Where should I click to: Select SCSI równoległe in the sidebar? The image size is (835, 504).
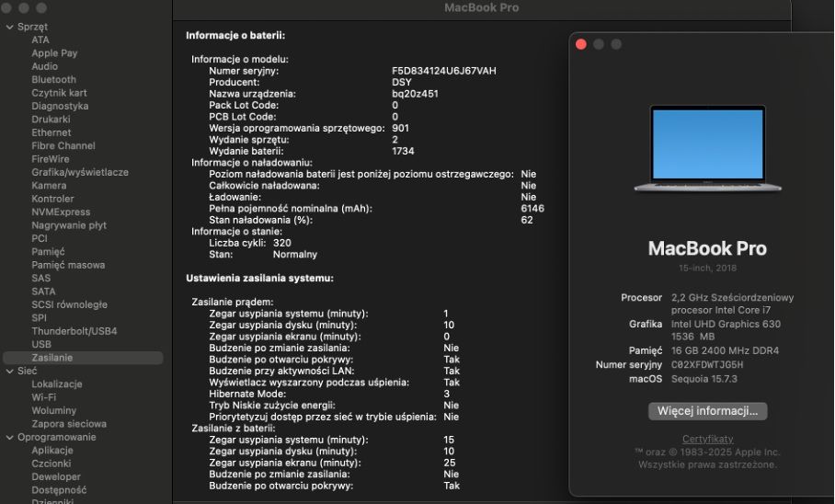[70, 304]
